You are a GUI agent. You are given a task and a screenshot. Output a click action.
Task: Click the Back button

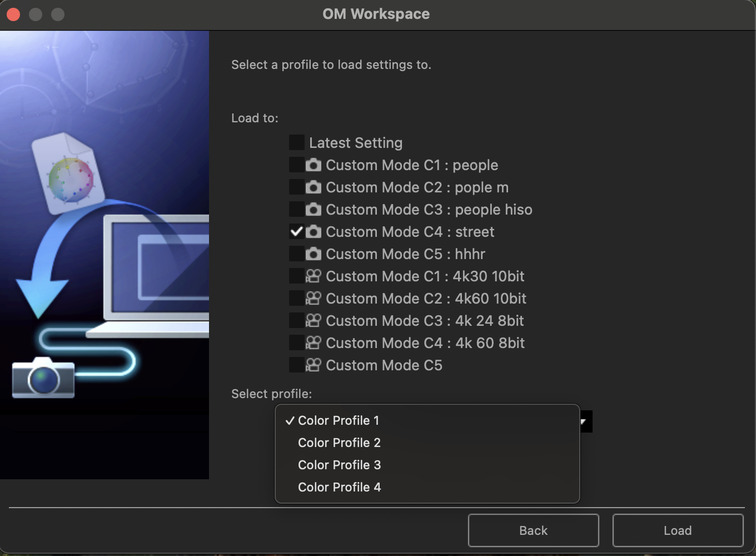point(533,530)
